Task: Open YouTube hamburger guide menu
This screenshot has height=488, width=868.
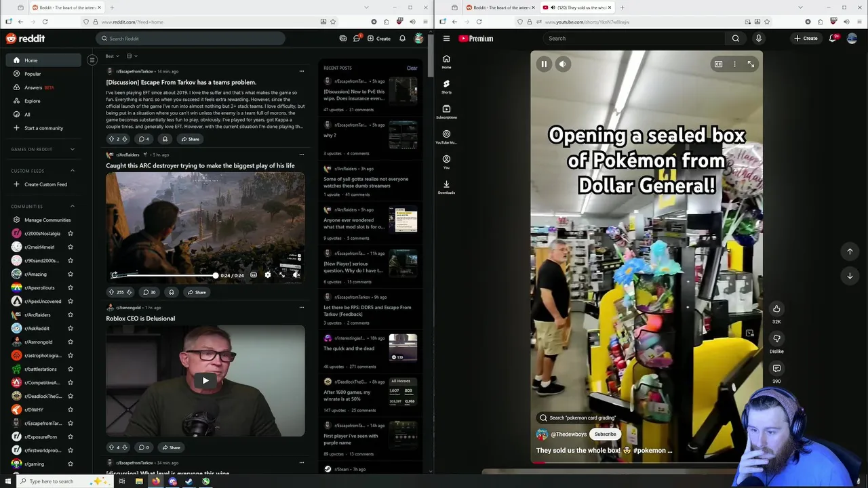Action: click(446, 39)
